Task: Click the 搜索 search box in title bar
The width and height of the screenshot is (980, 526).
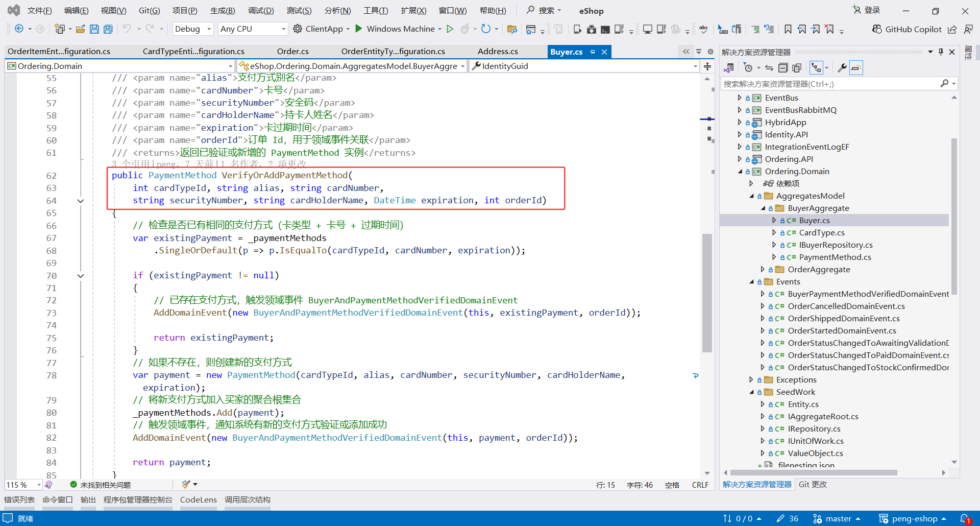Action: tap(544, 10)
